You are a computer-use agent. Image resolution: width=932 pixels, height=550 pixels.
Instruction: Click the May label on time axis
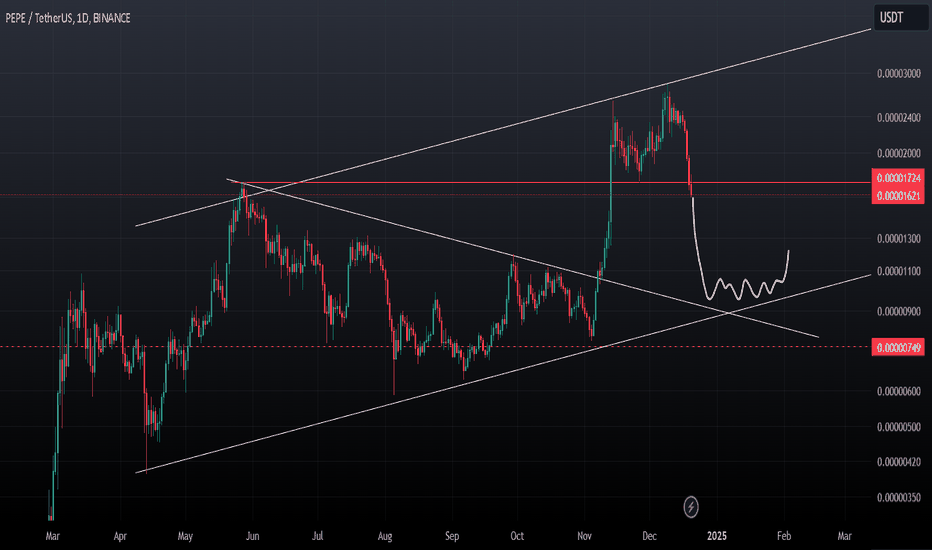coord(185,536)
